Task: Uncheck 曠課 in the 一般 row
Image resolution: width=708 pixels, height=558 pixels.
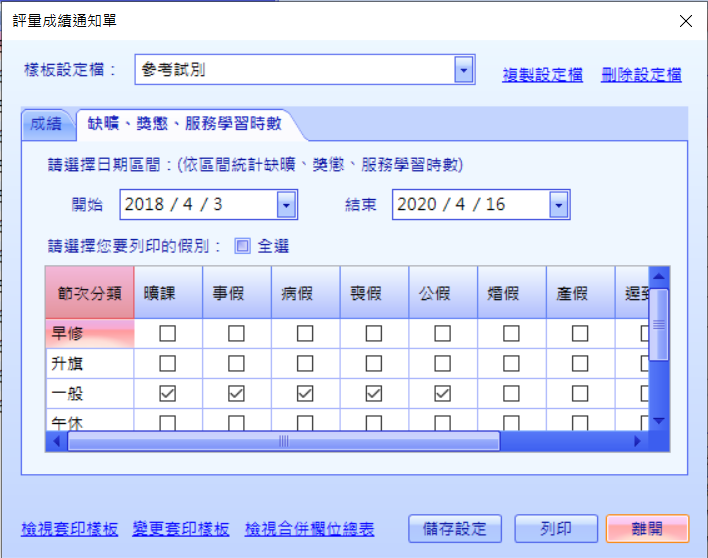Action: 168,394
